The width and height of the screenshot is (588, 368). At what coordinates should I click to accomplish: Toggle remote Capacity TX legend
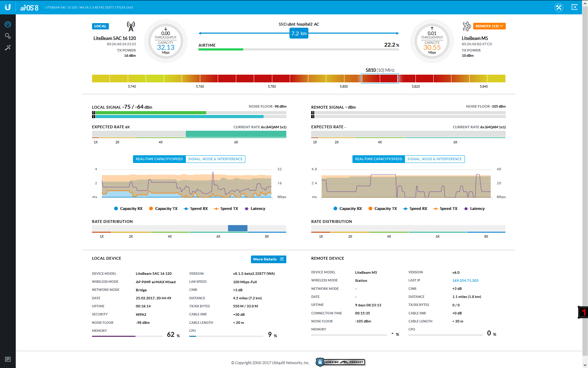(383, 209)
